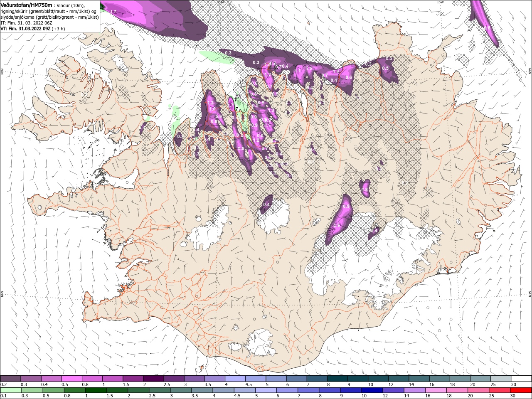Select the 0.3 purple swatch in the top legend row

coord(31,379)
